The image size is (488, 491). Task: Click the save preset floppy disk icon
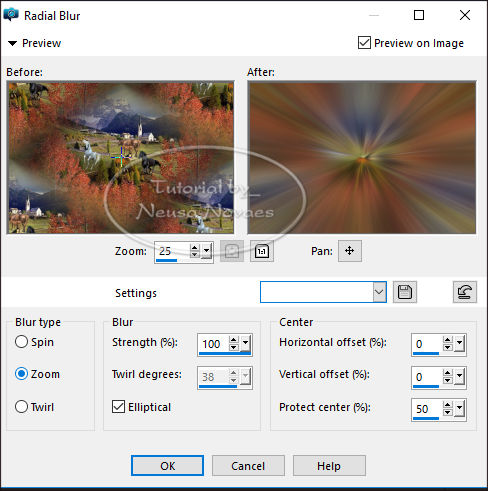pos(405,292)
